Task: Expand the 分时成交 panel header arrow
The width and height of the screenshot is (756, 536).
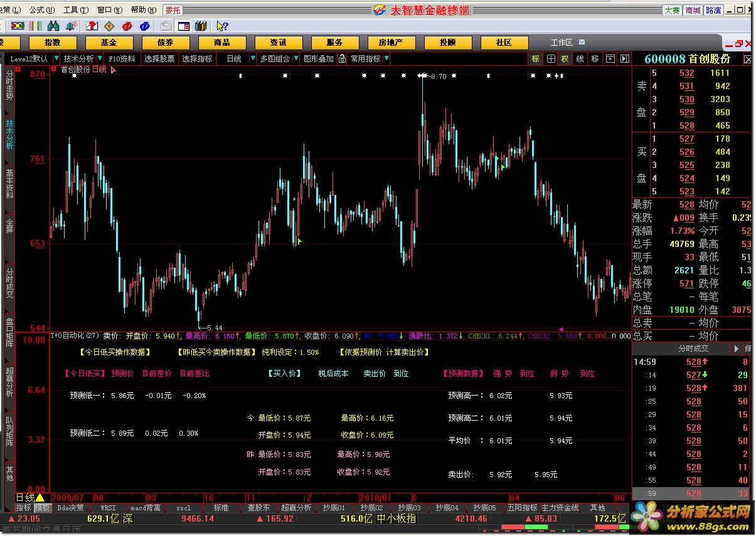Action: coord(737,349)
